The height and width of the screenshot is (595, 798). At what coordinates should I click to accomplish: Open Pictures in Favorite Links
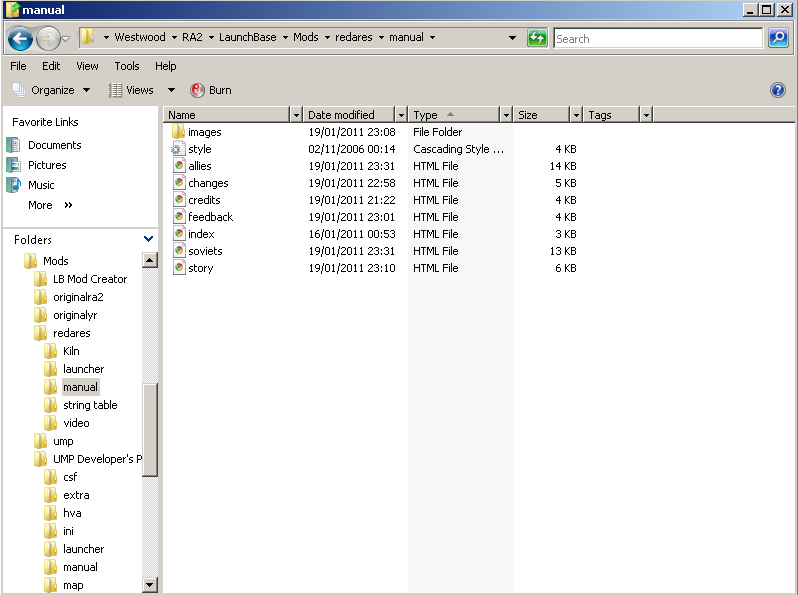(47, 165)
